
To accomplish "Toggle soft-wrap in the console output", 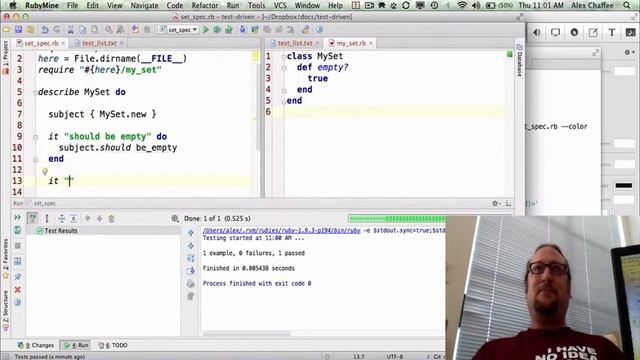I will click(191, 258).
